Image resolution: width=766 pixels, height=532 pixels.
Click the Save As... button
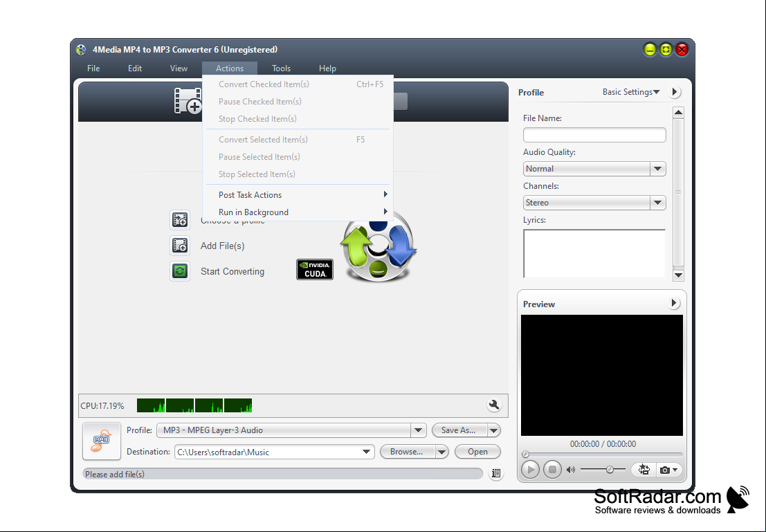point(459,430)
